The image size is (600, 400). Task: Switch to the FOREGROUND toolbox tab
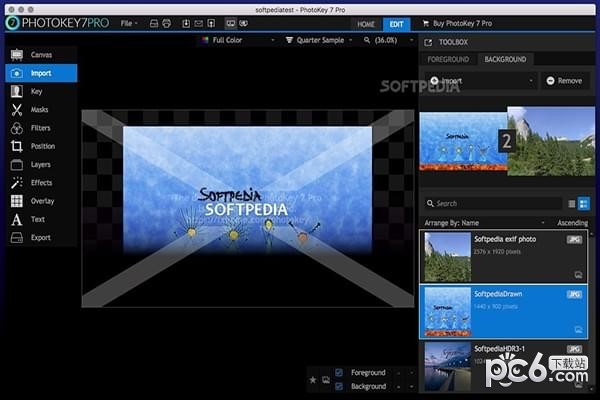(x=448, y=59)
